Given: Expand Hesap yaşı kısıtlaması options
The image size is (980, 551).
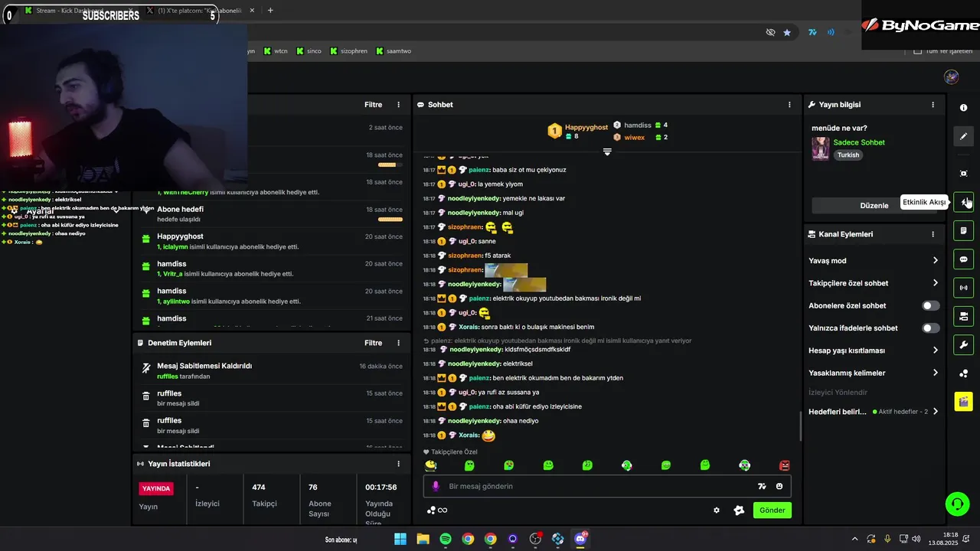Looking at the screenshot, I should pos(874,350).
